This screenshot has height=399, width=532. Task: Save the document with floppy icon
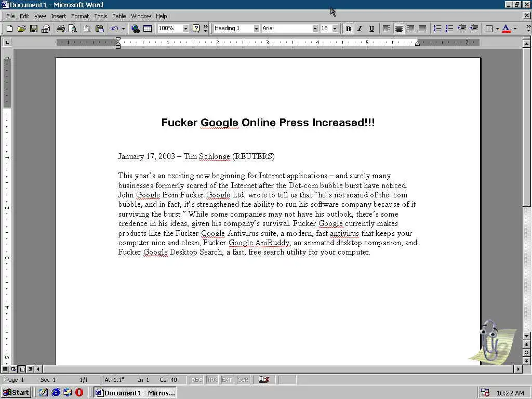(x=34, y=29)
